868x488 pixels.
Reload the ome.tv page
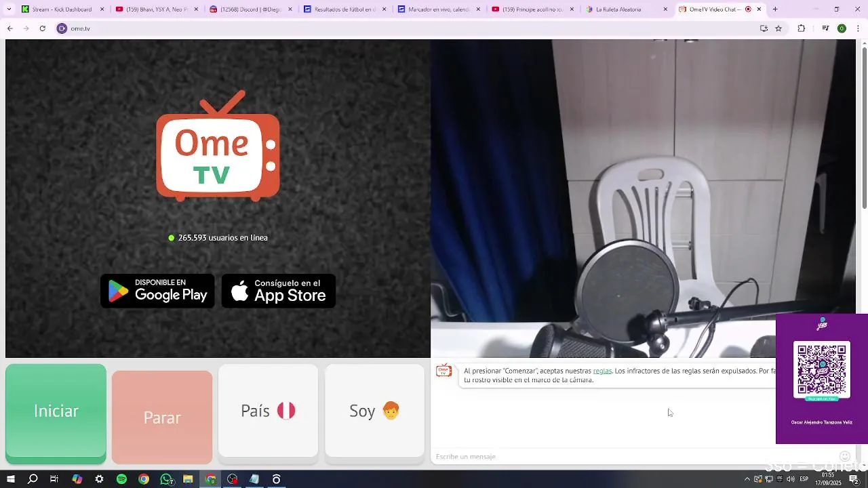pyautogui.click(x=42, y=28)
